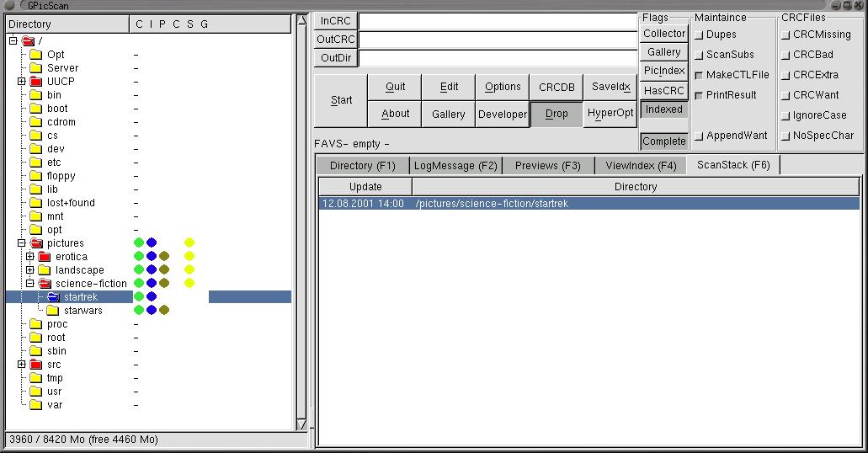The height and width of the screenshot is (453, 868).
Task: Click the red src folder icon
Action: pyautogui.click(x=35, y=365)
